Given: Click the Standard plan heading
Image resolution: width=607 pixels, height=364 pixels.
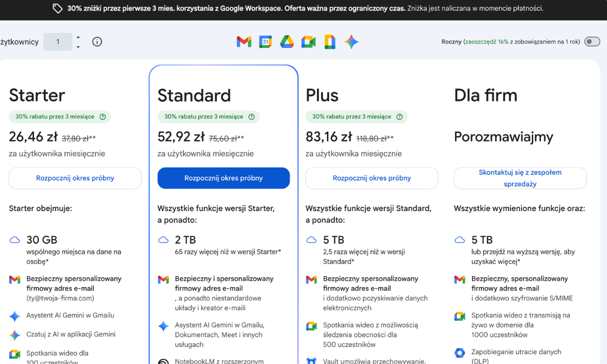Looking at the screenshot, I should point(194,95).
